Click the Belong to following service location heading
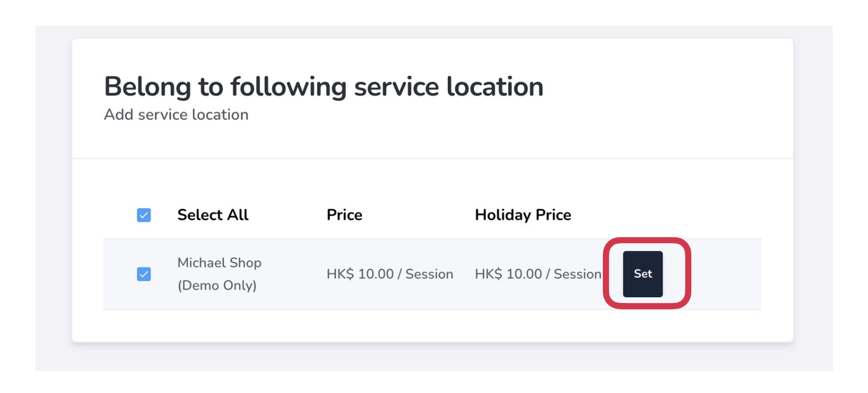Viewport: 868px width, 393px height. [323, 87]
